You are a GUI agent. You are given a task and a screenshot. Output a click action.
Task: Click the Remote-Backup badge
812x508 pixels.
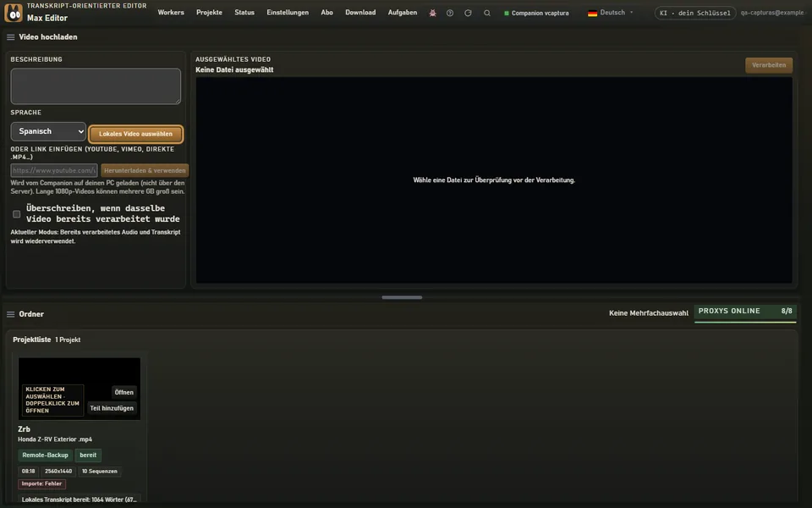(45, 456)
